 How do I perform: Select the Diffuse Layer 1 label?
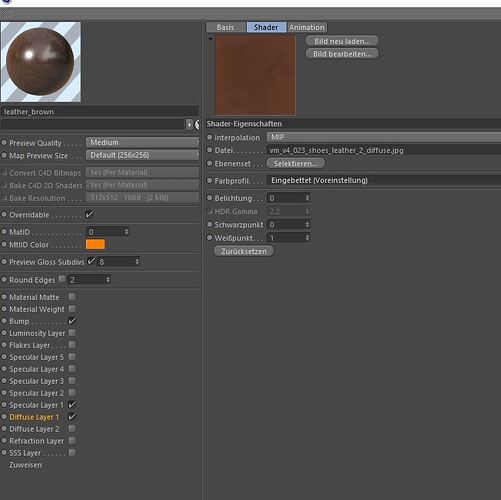34,417
